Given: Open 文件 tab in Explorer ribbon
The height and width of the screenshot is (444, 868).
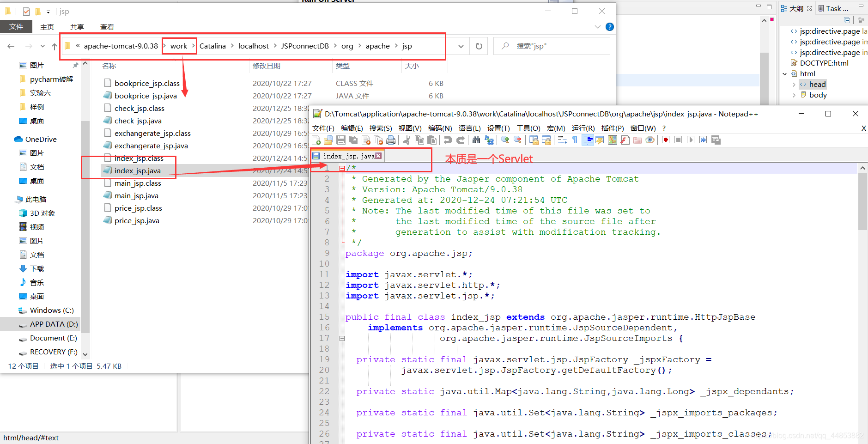Looking at the screenshot, I should coord(16,27).
